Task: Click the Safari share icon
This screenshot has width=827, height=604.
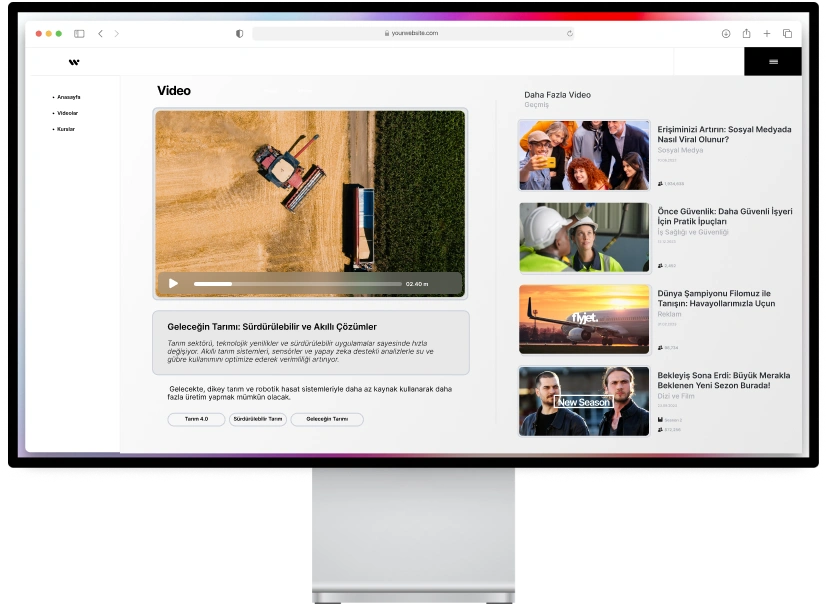Action: point(746,34)
